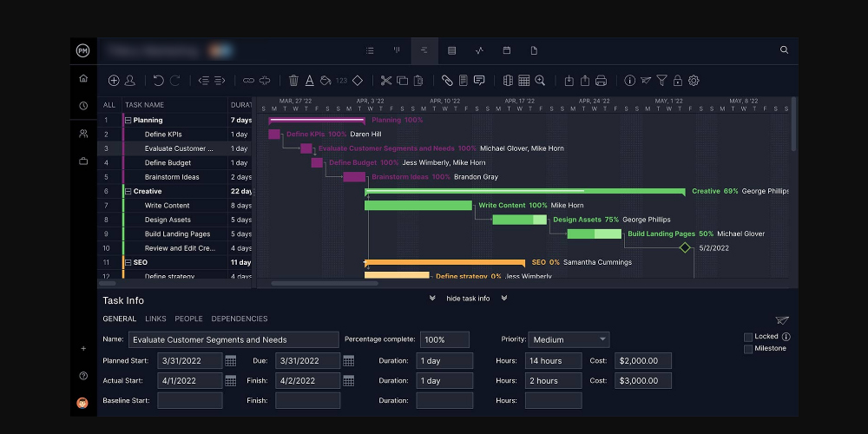Unlink tasks with the broken chain icon
Screen dimensions: 868x434
(x=265, y=81)
